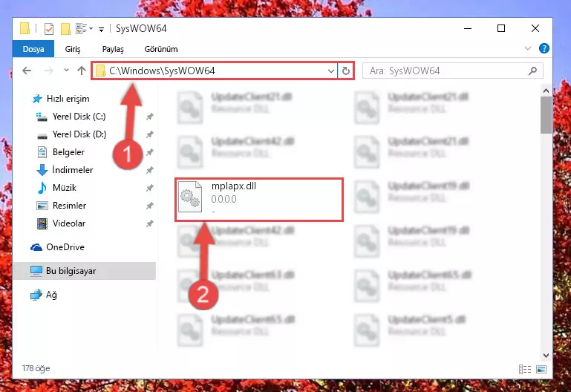Open Customize Quick Access Toolbar dropdown arrow
The width and height of the screenshot is (571, 392).
pyautogui.click(x=101, y=29)
